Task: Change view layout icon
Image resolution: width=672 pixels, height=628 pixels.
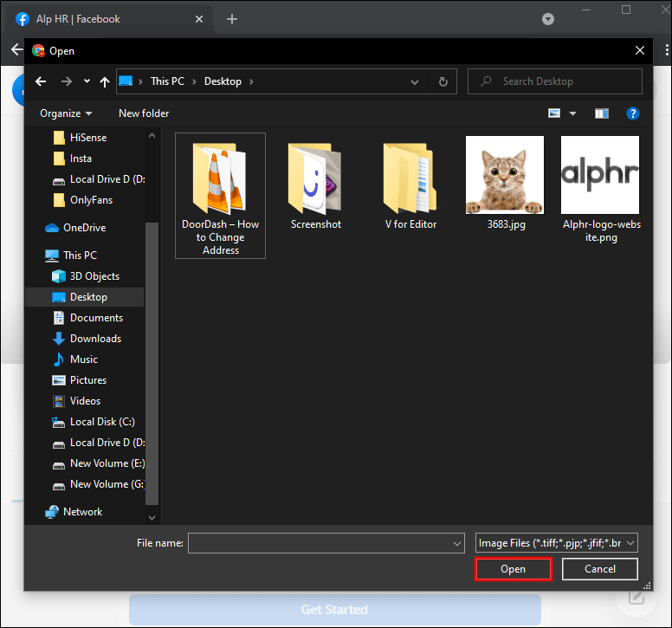Action: click(x=555, y=113)
